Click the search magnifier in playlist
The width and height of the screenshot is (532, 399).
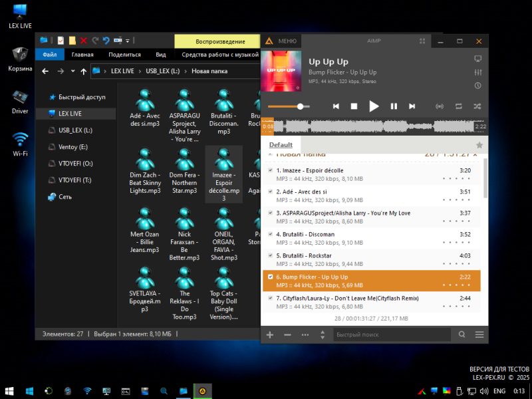(462, 334)
